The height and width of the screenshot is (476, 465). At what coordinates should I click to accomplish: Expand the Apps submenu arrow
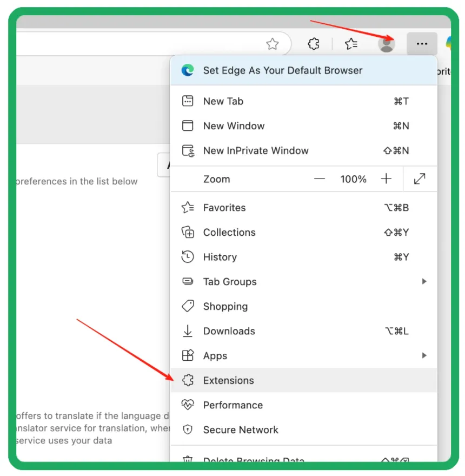click(x=424, y=356)
